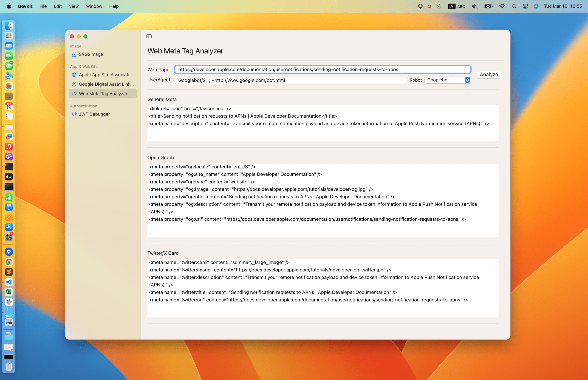Click the battery status icon
The image size is (588, 380).
tap(488, 6)
